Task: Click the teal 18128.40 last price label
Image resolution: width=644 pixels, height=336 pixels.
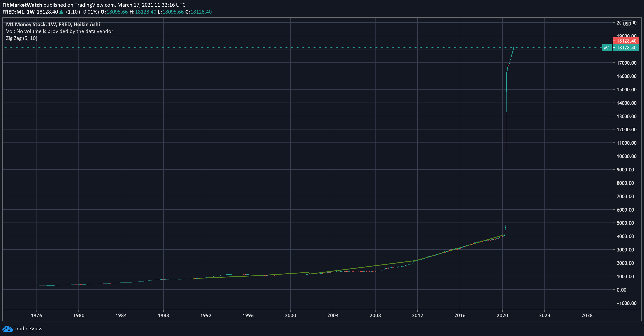Action: coord(626,48)
